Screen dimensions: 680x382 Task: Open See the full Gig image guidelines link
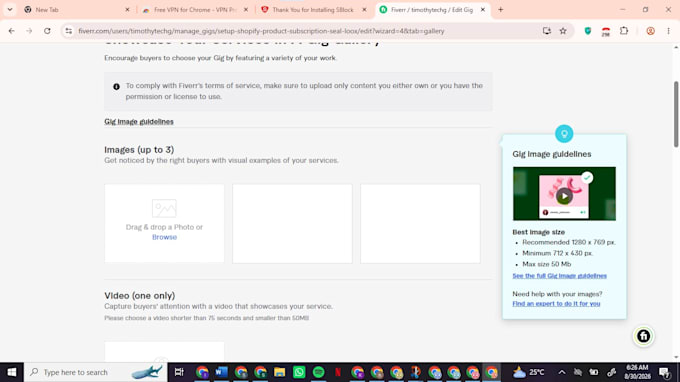559,276
